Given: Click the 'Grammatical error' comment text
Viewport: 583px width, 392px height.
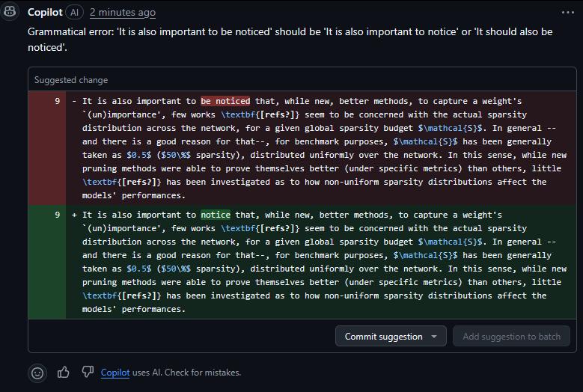Looking at the screenshot, I should pos(290,40).
